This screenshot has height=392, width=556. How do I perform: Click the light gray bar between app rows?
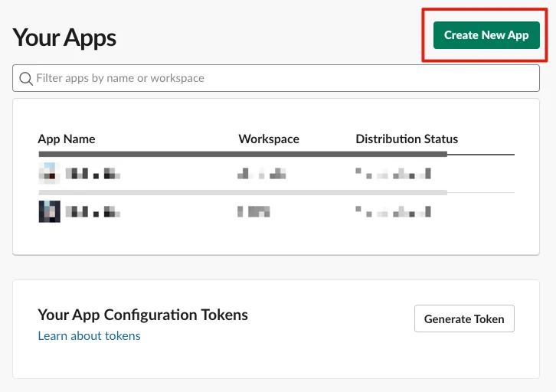(x=242, y=191)
